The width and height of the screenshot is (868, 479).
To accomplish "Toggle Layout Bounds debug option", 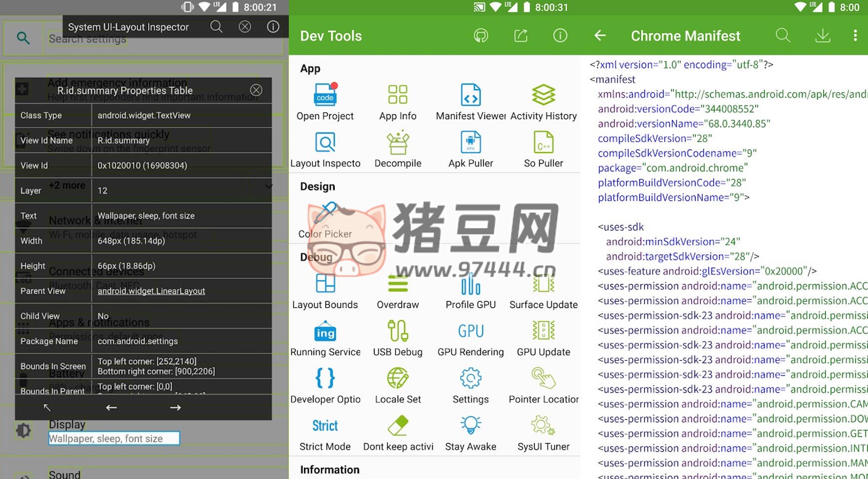I will click(325, 291).
